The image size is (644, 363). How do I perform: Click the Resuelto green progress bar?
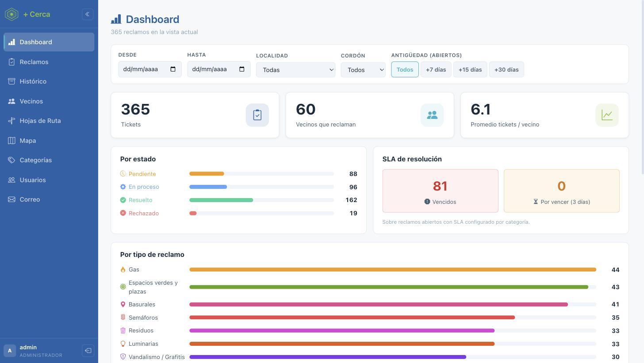[x=221, y=200]
